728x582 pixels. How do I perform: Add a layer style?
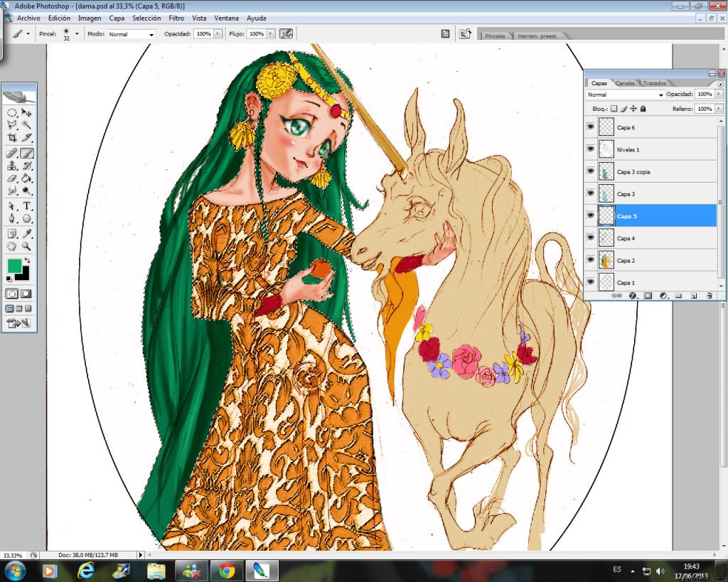633,296
